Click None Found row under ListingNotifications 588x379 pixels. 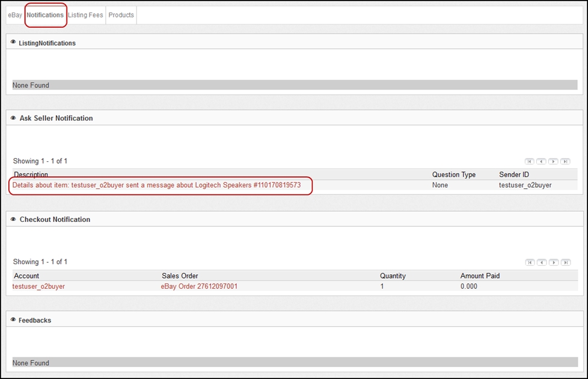coord(295,85)
